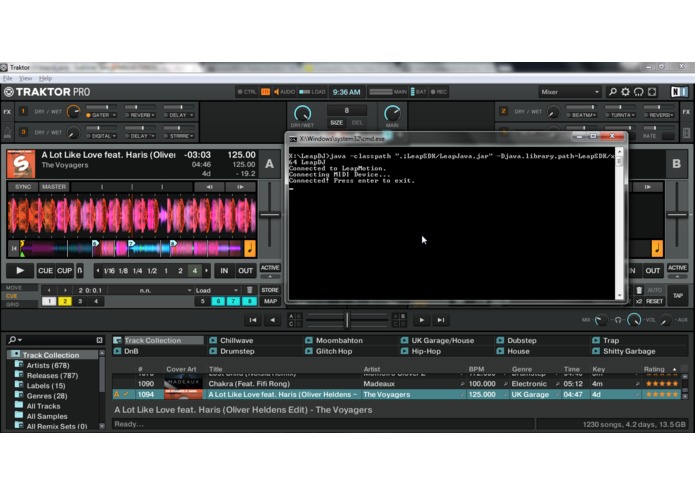This screenshot has height=494, width=695.
Task: Open DIGITAL effect dropdown in FX unit 3
Action: 101,136
